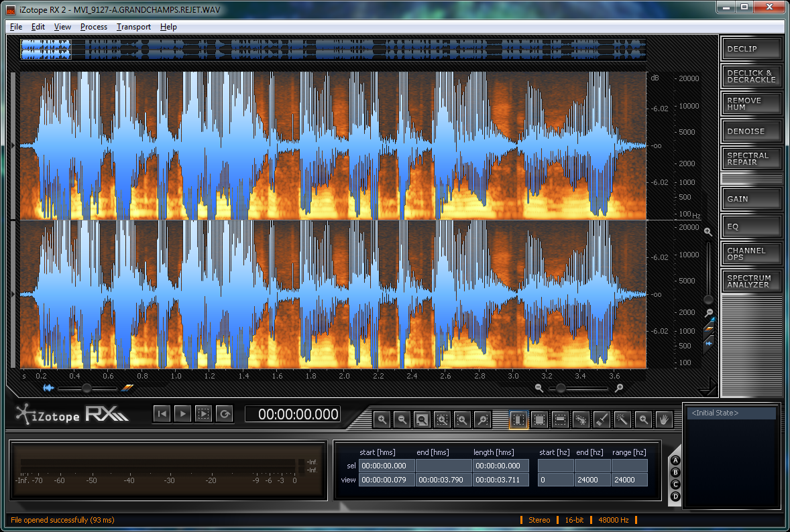
Task: Switch to history state slot A
Action: (x=675, y=460)
